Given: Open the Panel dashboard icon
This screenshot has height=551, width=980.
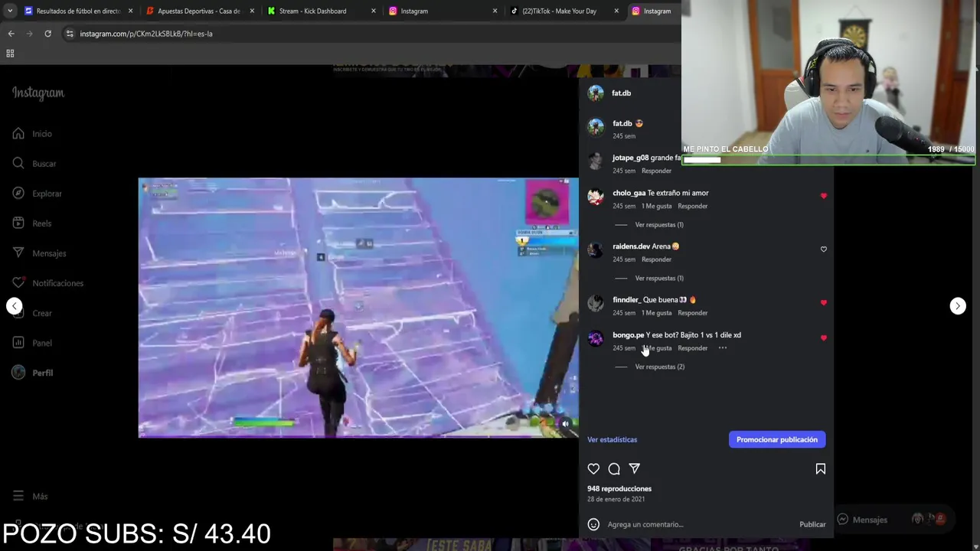Looking at the screenshot, I should coord(18,343).
